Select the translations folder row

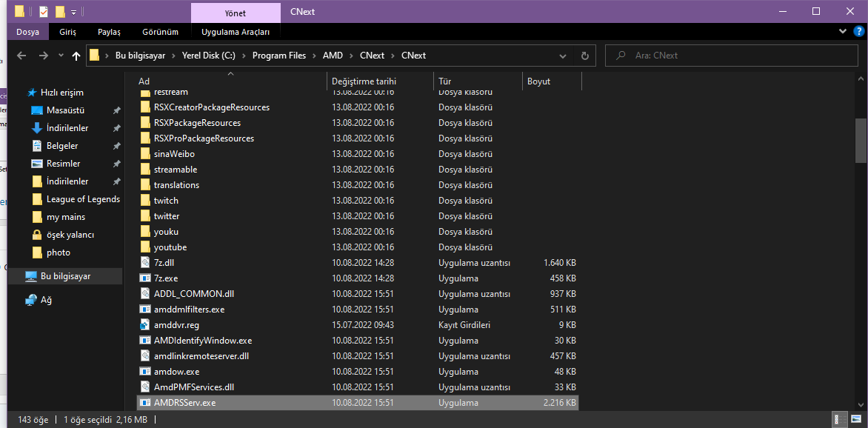click(357, 184)
